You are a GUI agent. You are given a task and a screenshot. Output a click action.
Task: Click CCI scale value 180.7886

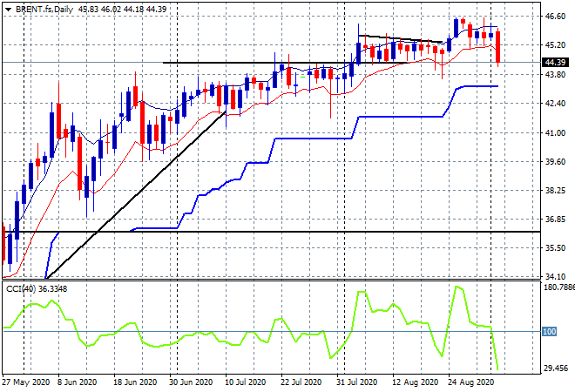(x=558, y=287)
